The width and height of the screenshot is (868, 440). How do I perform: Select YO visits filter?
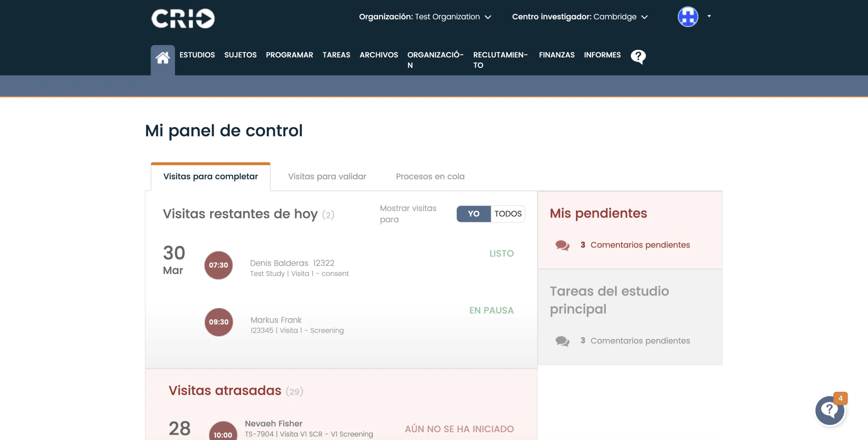coord(474,214)
